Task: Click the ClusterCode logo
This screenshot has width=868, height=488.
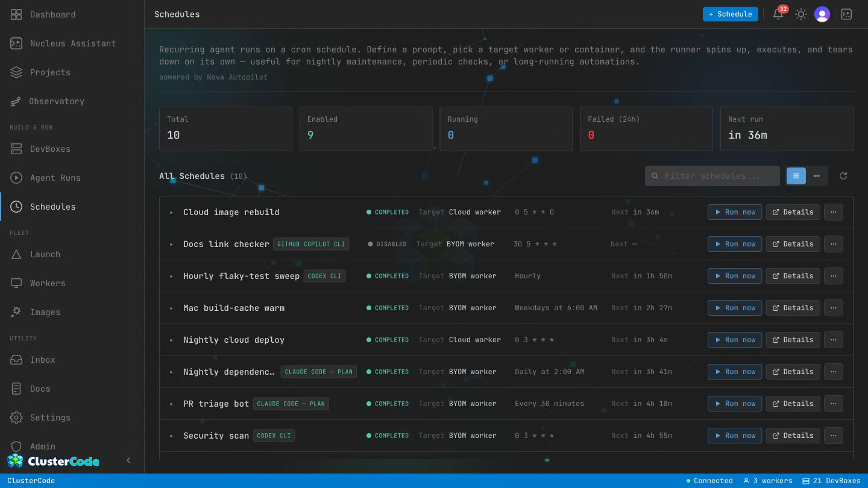Action: (x=54, y=461)
